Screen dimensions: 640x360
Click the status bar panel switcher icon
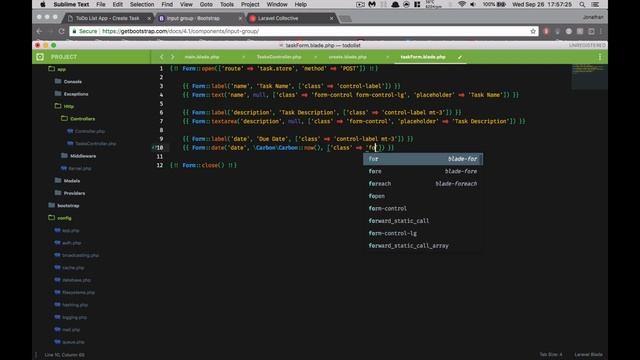point(36,355)
